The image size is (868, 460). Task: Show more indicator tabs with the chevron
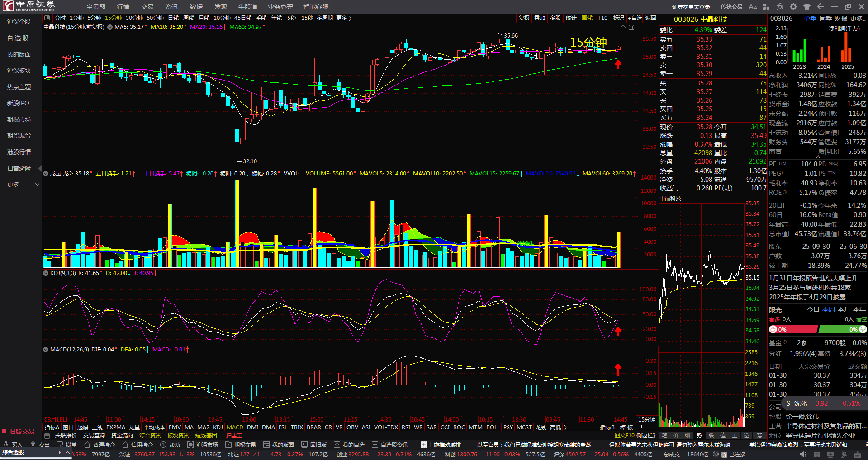pyautogui.click(x=565, y=427)
